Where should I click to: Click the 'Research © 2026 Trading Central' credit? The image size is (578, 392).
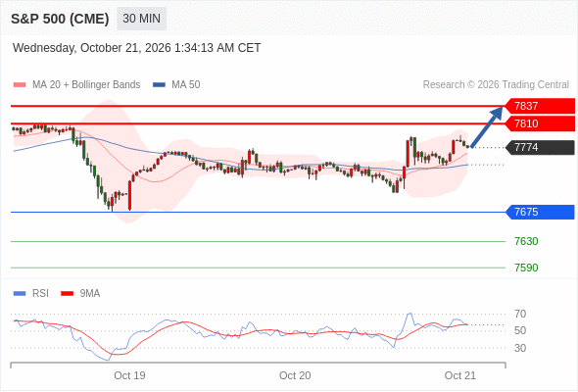pos(496,85)
